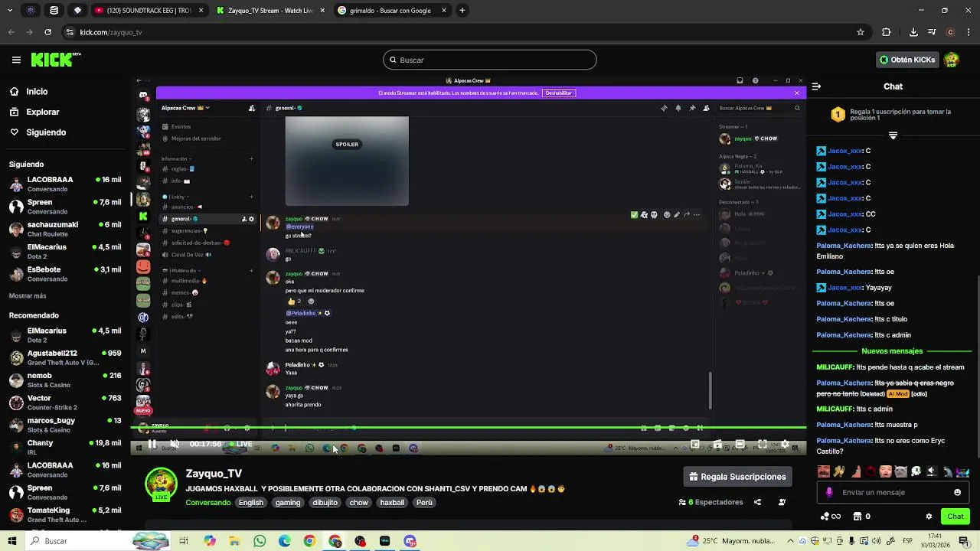Viewport: 980px width, 551px height.
Task: Collapse Multimedia category in streamed Discord
Action: (x=181, y=270)
